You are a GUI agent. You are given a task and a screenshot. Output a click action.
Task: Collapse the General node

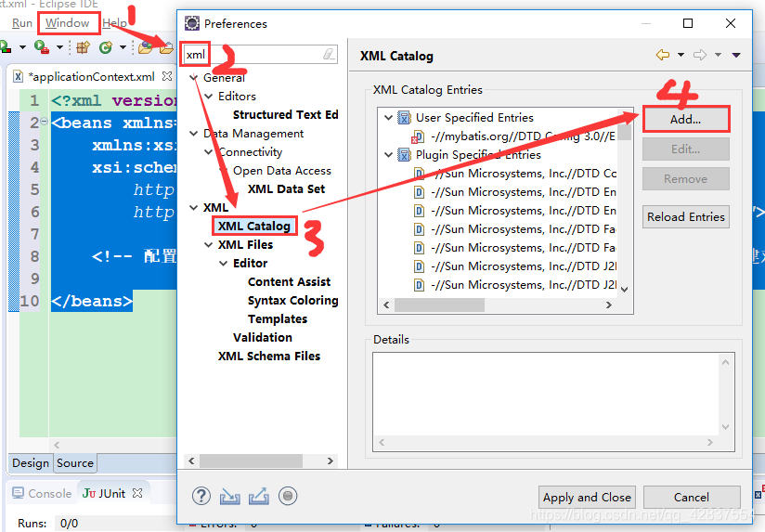click(x=194, y=78)
